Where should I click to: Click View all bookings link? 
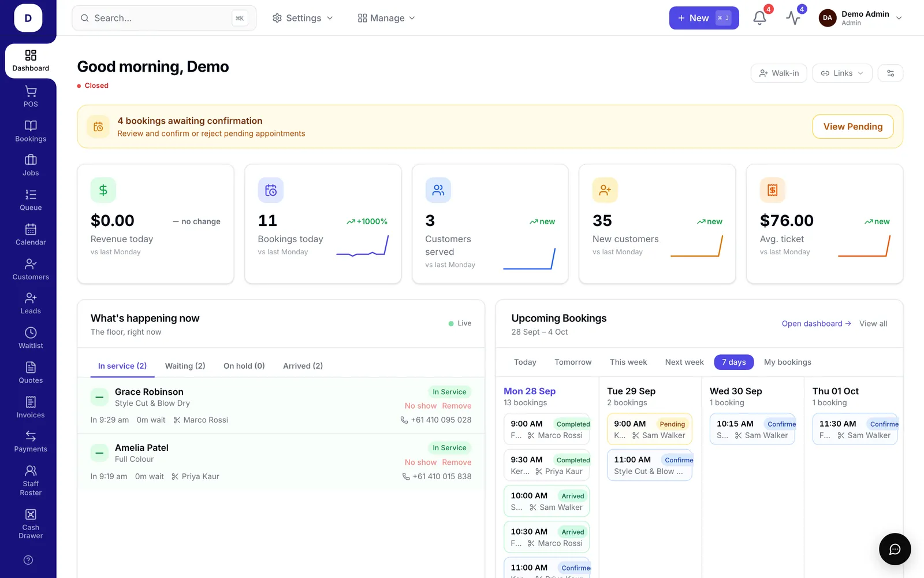(873, 324)
